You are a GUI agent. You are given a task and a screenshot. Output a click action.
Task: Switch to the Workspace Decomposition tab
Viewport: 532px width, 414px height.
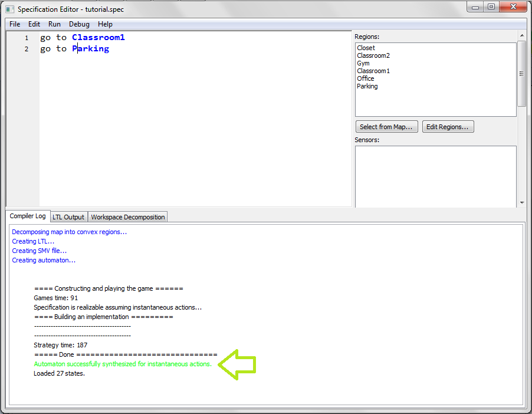coord(127,217)
